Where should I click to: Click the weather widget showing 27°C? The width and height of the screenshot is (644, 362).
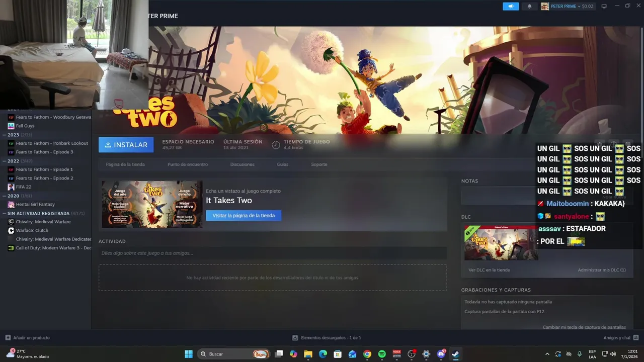click(x=28, y=354)
